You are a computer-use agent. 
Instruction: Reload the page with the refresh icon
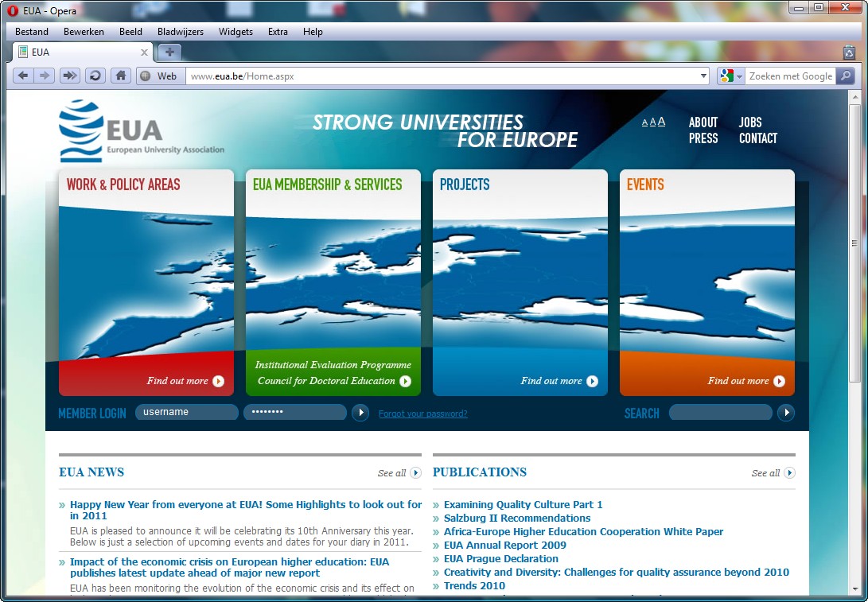95,76
